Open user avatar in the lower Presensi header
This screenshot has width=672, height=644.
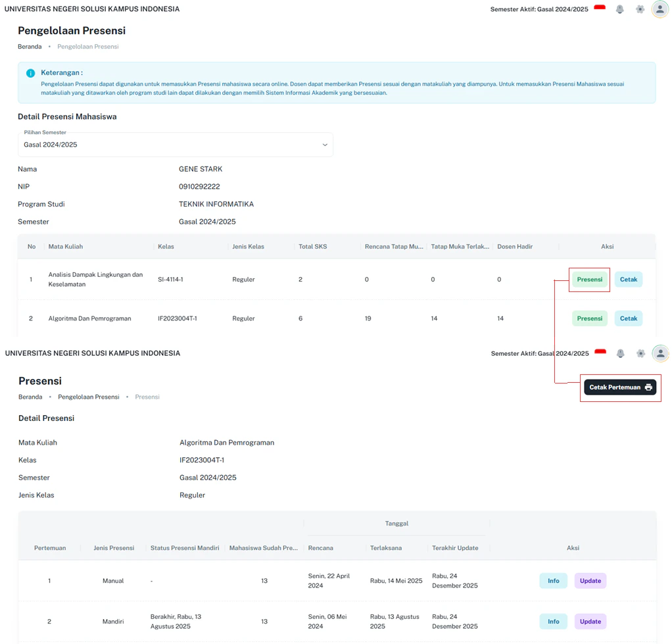pos(660,353)
